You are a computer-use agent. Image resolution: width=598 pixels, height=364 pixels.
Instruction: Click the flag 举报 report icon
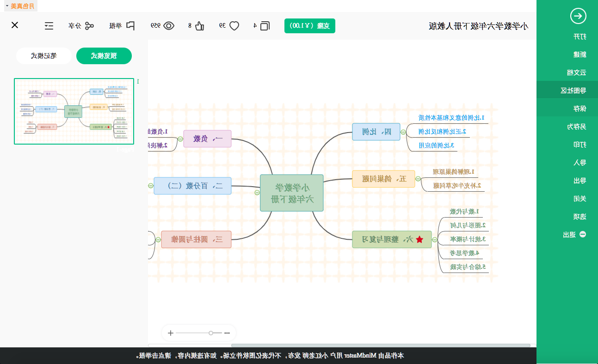tap(130, 26)
